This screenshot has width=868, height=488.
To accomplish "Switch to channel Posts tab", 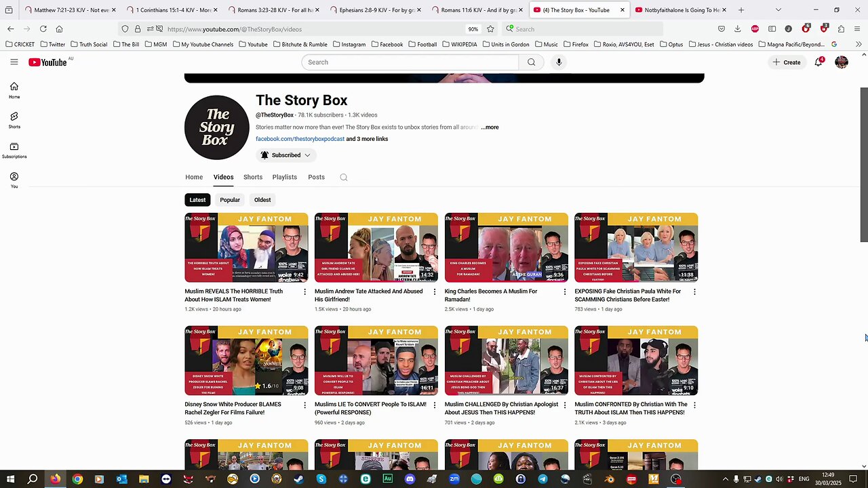I will coord(316,177).
